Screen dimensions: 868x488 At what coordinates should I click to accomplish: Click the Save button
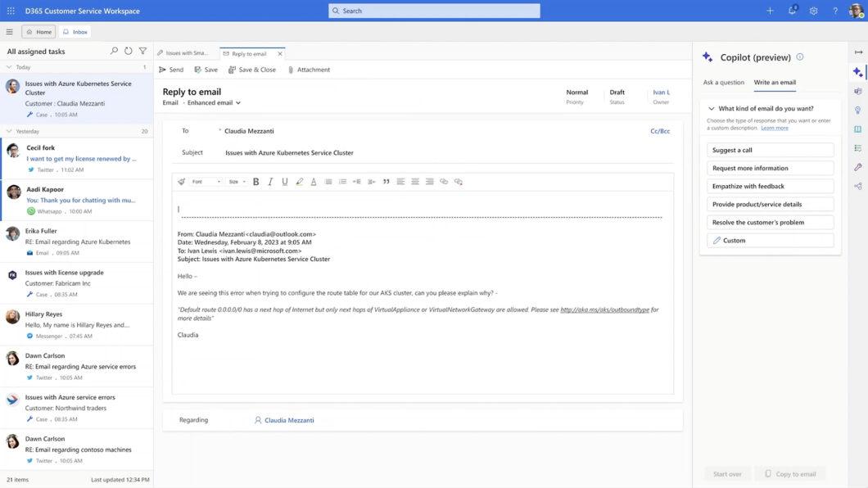[x=206, y=70]
